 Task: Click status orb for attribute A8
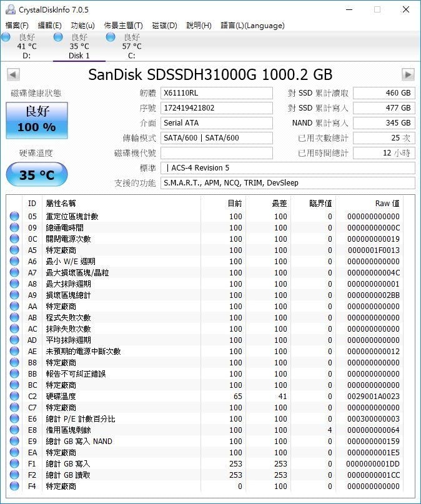click(x=14, y=284)
